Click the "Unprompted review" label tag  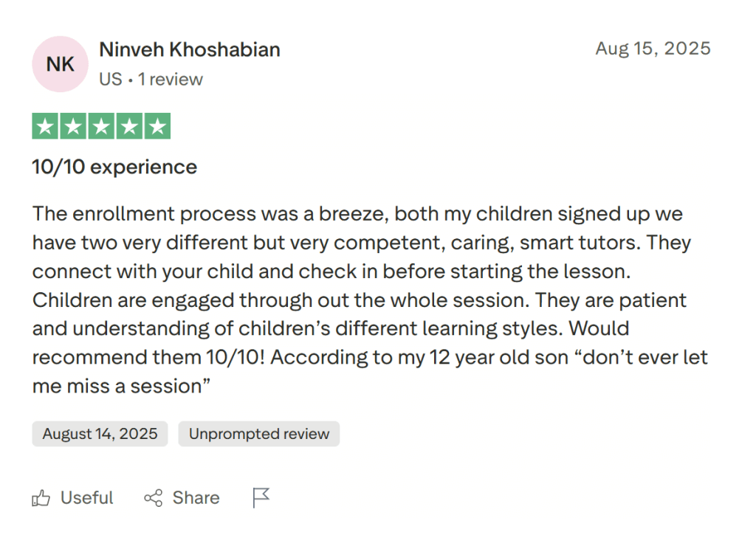258,434
